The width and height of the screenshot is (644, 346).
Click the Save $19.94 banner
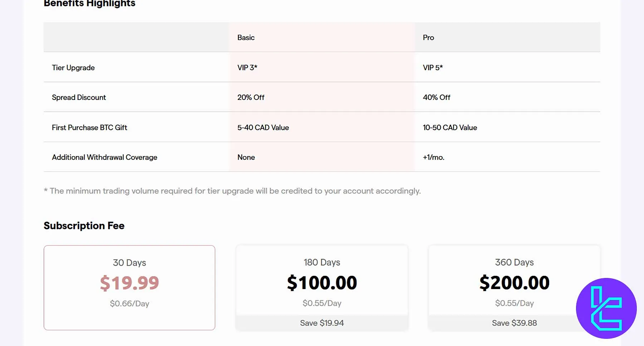pyautogui.click(x=322, y=323)
